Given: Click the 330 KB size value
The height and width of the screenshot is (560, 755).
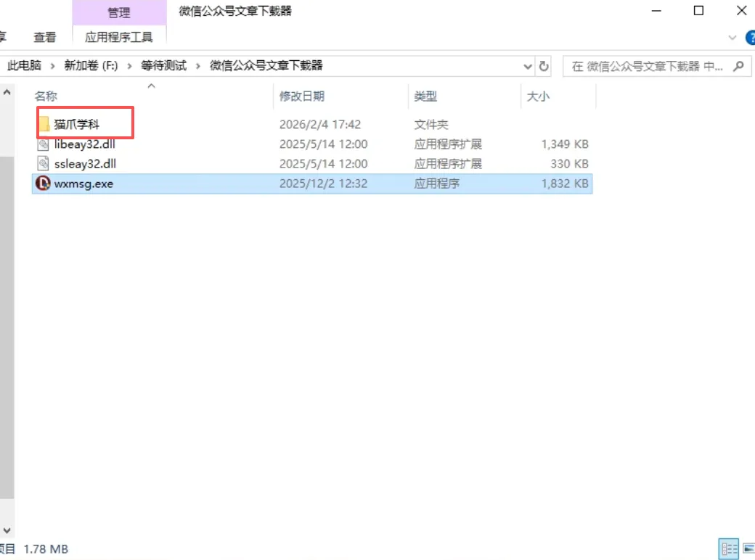Looking at the screenshot, I should click(570, 163).
